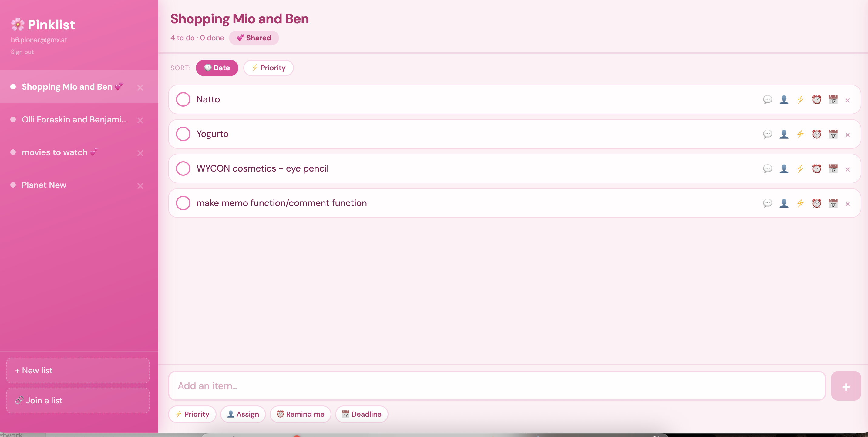Tick the WYCON cosmetics eye pencil circle
The height and width of the screenshot is (437, 868).
click(183, 168)
